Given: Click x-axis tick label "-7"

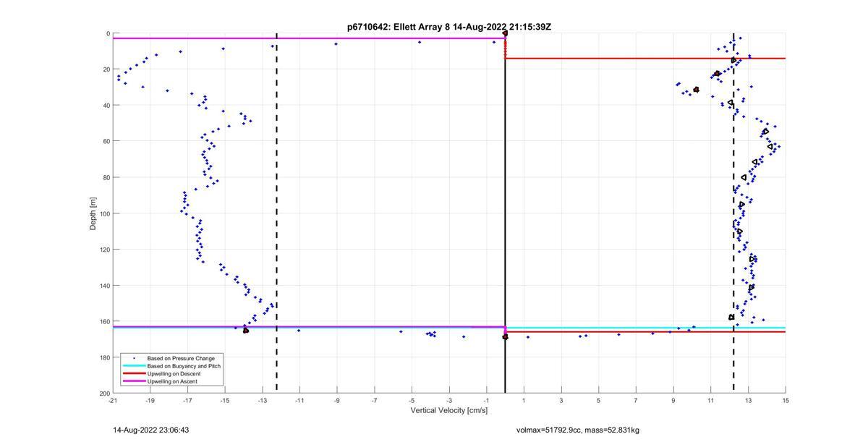Looking at the screenshot, I should pos(374,400).
